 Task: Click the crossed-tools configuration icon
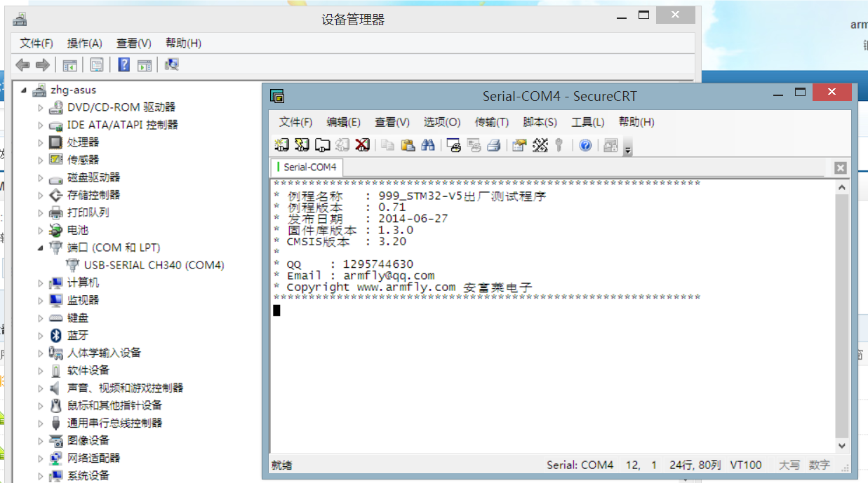[540, 145]
